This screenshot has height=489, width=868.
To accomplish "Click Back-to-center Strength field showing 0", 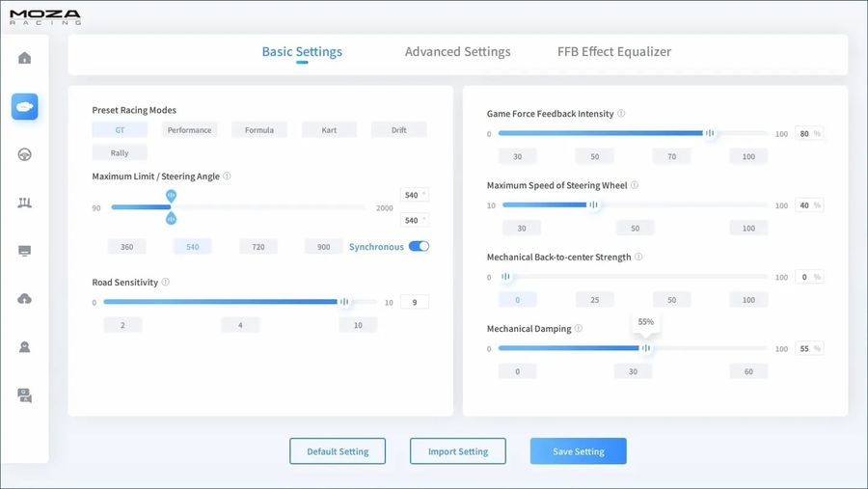I will (809, 277).
